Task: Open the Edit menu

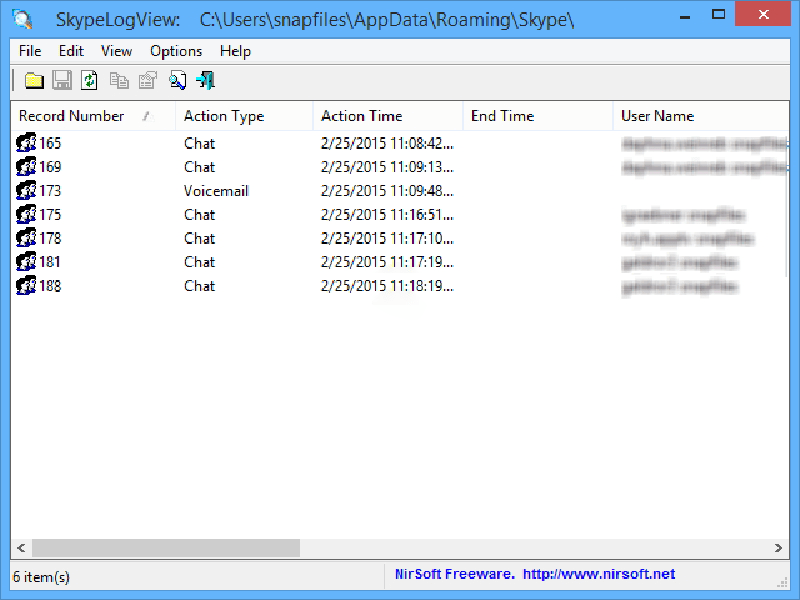Action: coord(71,51)
